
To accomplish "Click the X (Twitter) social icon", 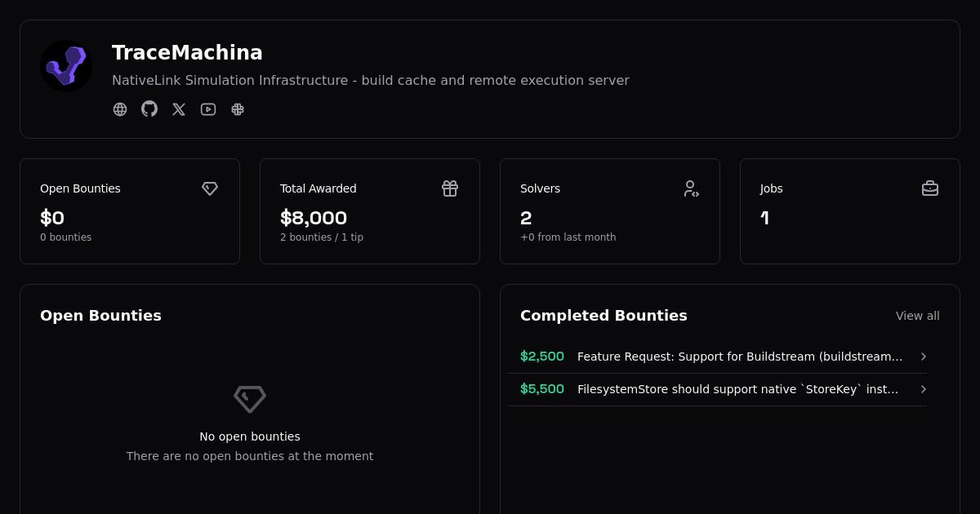I will pyautogui.click(x=179, y=109).
